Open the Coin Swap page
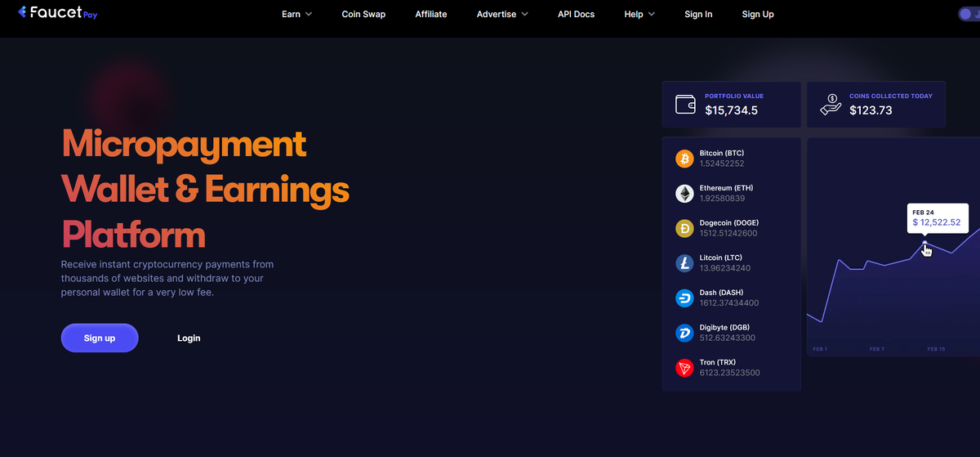Viewport: 980px width, 457px height. [363, 14]
